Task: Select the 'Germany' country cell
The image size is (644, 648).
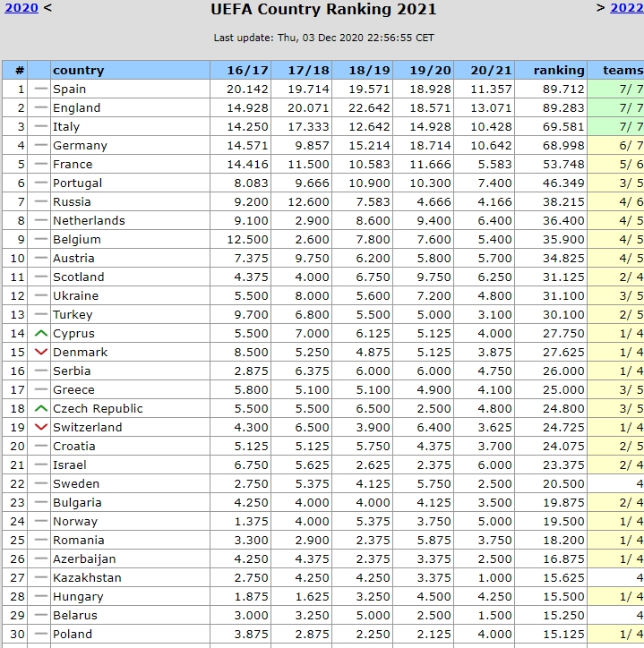Action: 130,146
